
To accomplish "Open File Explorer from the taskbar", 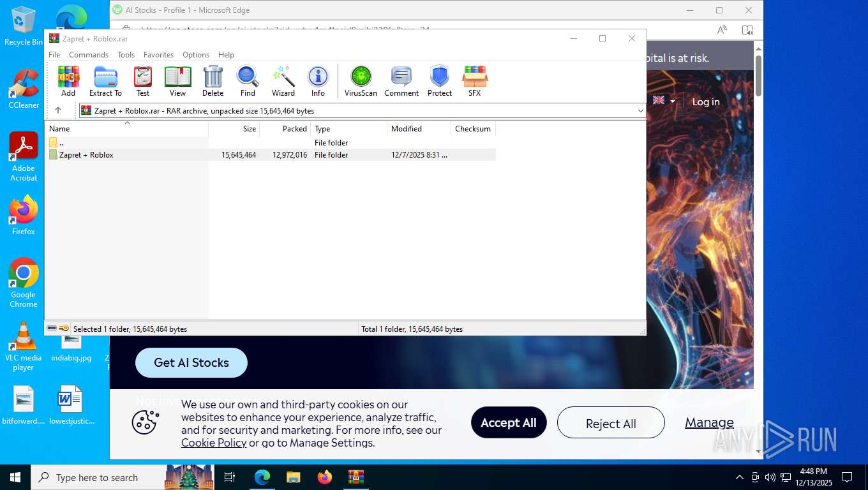I will 294,477.
